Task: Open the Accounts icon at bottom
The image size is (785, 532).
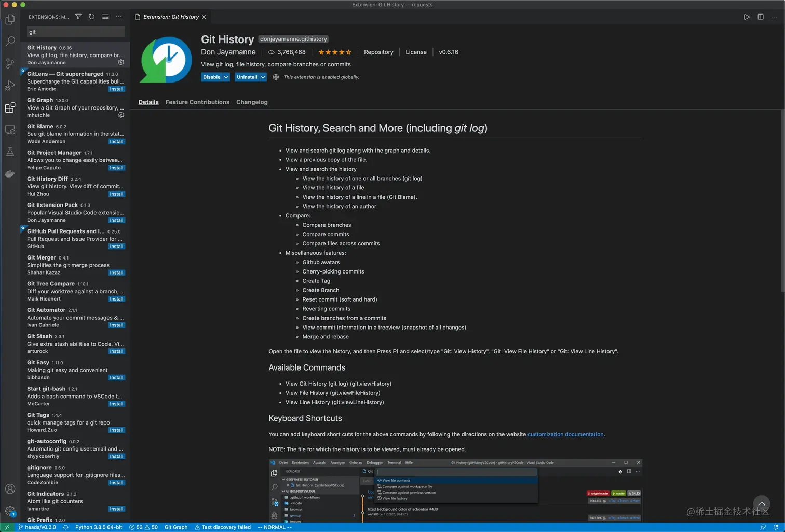Action: point(10,488)
